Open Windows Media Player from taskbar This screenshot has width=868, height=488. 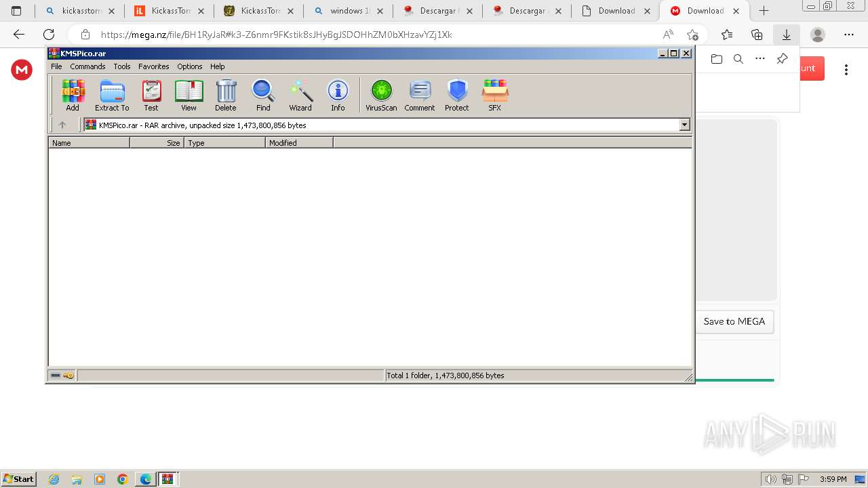(x=100, y=479)
